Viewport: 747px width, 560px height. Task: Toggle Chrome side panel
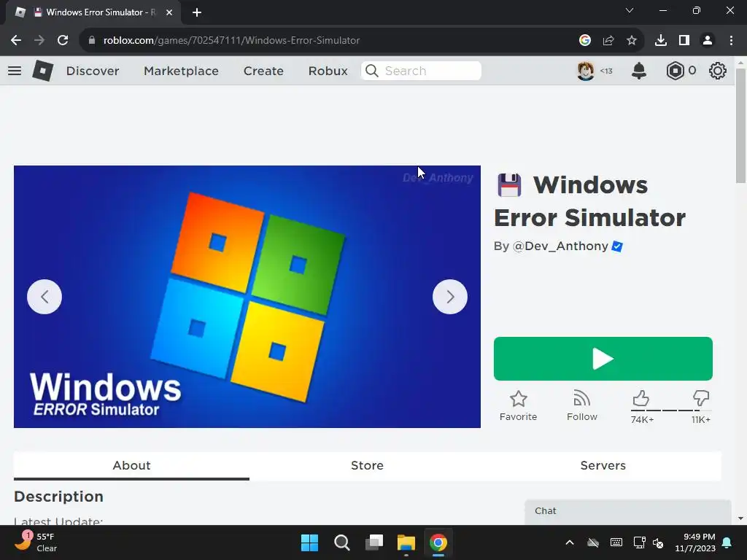click(x=684, y=41)
